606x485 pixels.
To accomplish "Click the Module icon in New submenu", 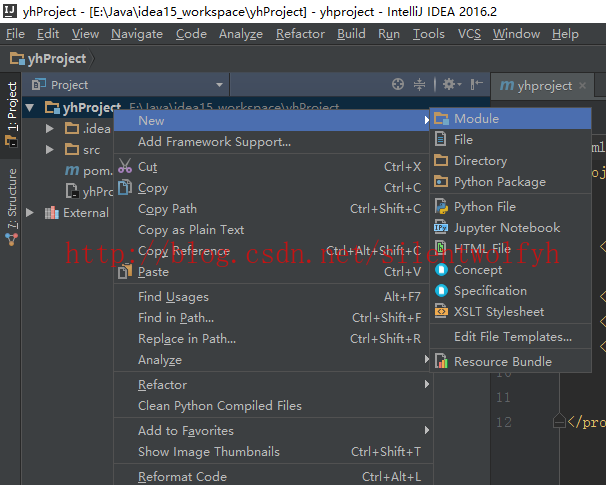I will [x=441, y=119].
